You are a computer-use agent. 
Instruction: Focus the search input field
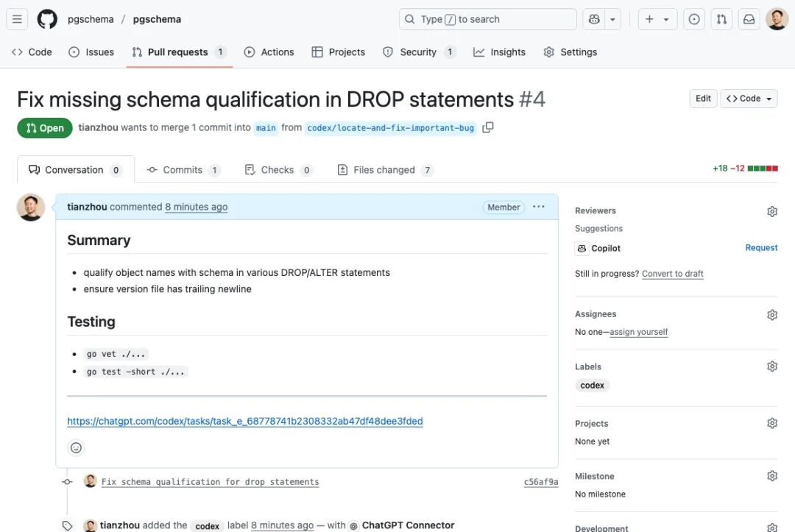pos(488,19)
